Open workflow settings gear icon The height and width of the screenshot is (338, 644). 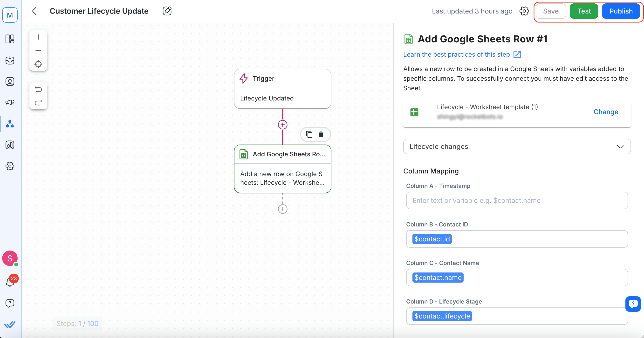pos(524,11)
